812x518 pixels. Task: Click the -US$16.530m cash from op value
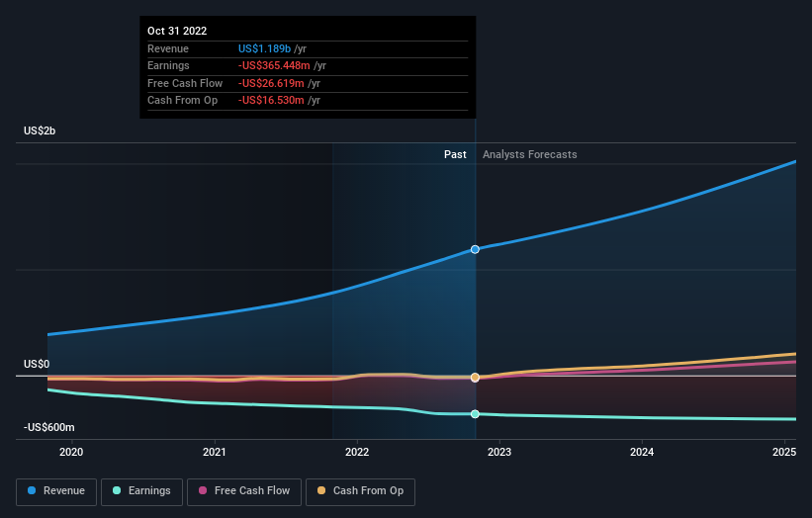tap(271, 101)
